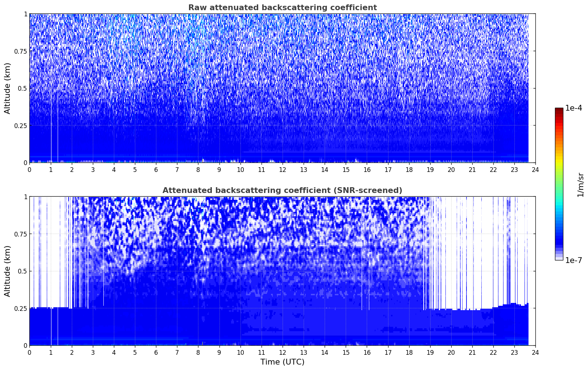
Task: Click the "1e-4" colorbar maximum label
Action: click(573, 108)
